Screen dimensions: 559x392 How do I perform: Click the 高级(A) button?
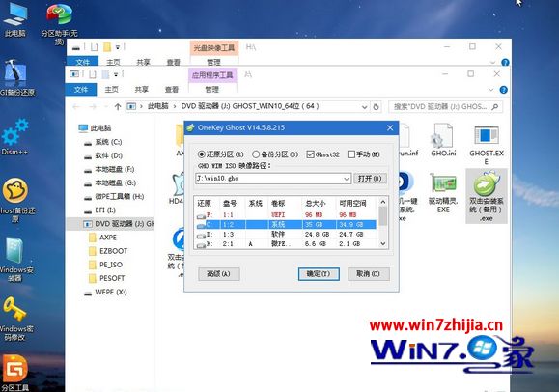coord(218,274)
